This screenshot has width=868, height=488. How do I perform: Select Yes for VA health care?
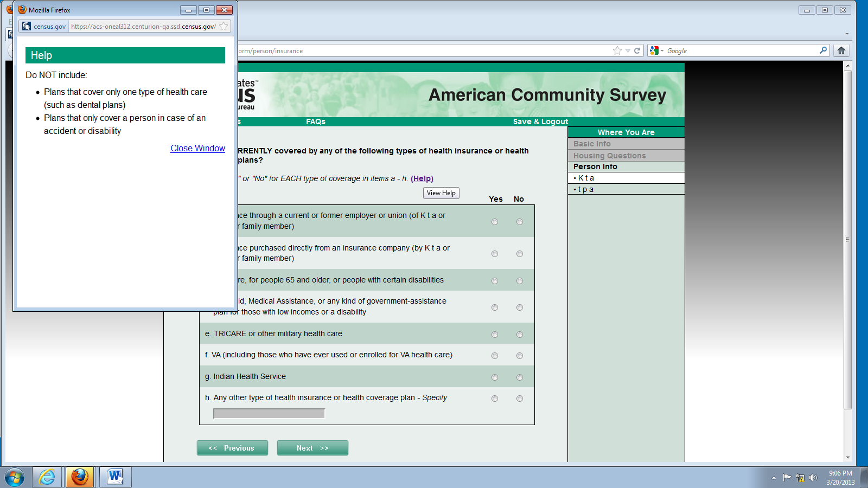494,356
